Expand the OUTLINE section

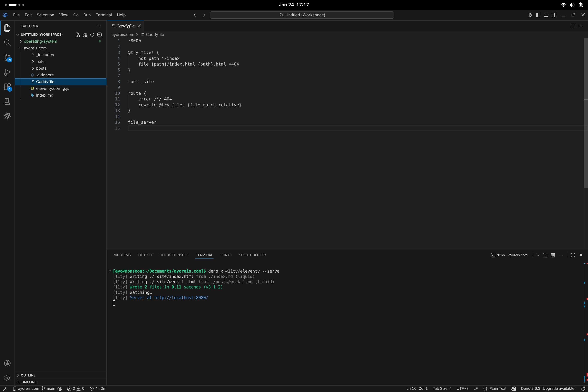[x=28, y=375]
